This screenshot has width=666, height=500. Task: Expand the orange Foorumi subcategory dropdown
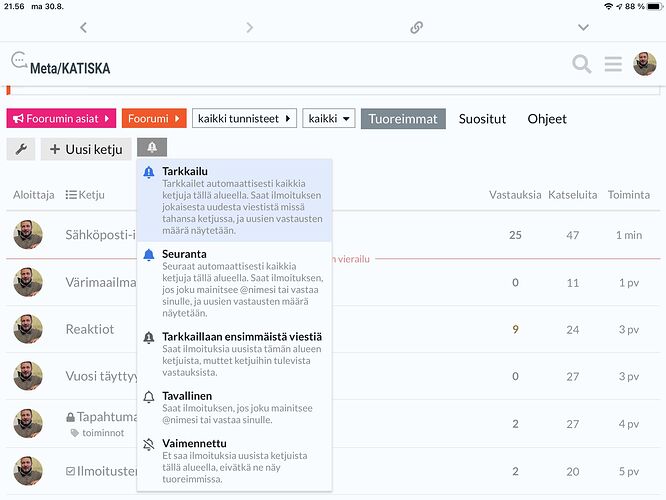point(154,119)
